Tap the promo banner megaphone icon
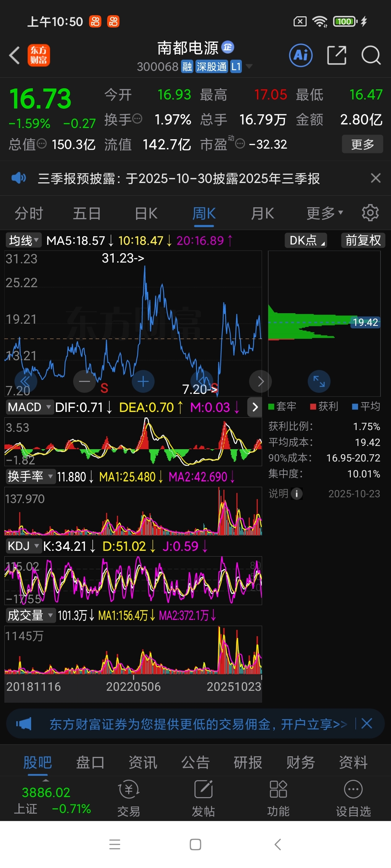Viewport: 391px width, 868px height. click(x=24, y=724)
